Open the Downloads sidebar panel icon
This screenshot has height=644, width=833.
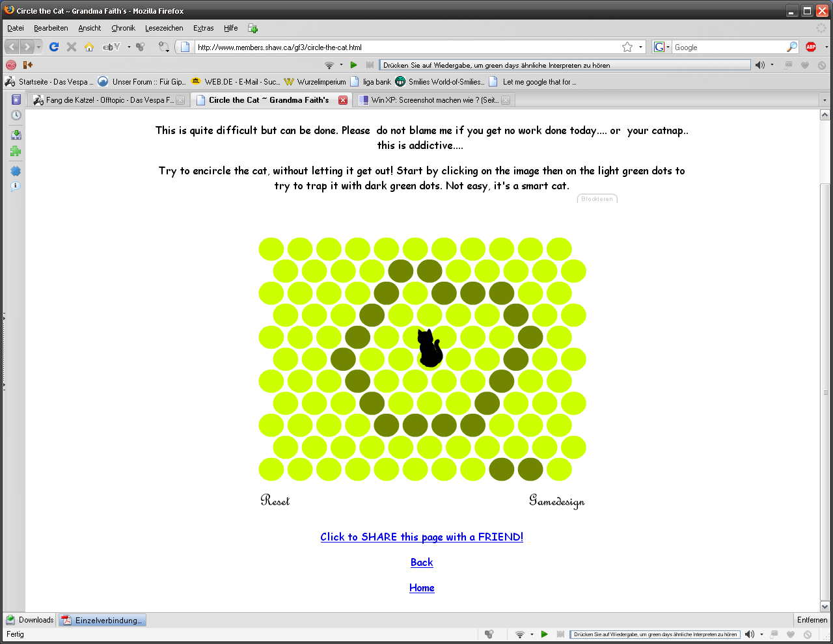(16, 135)
